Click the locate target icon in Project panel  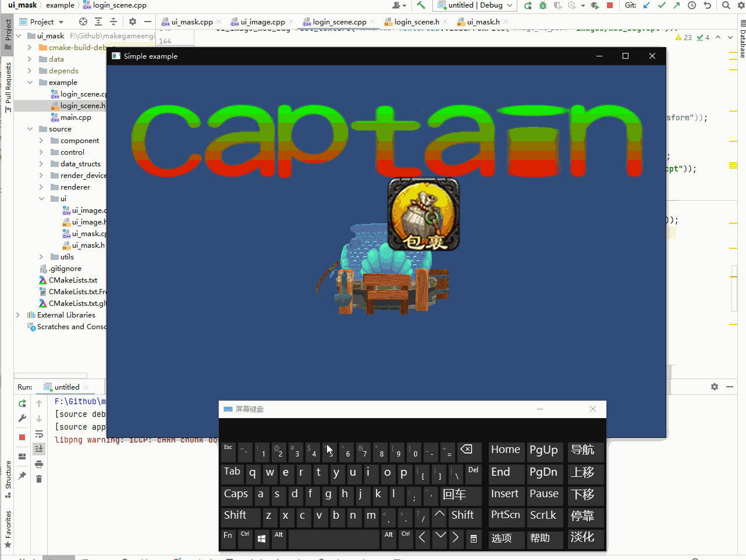click(x=83, y=22)
